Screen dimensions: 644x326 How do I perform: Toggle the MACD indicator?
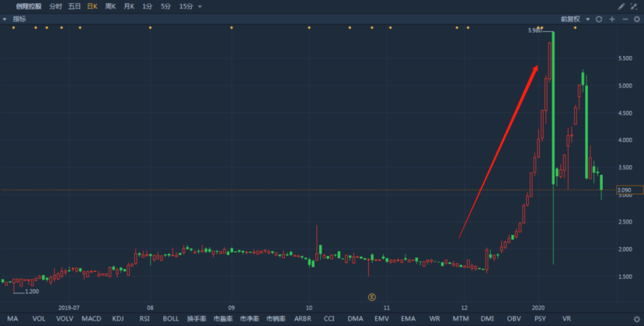tap(92, 318)
